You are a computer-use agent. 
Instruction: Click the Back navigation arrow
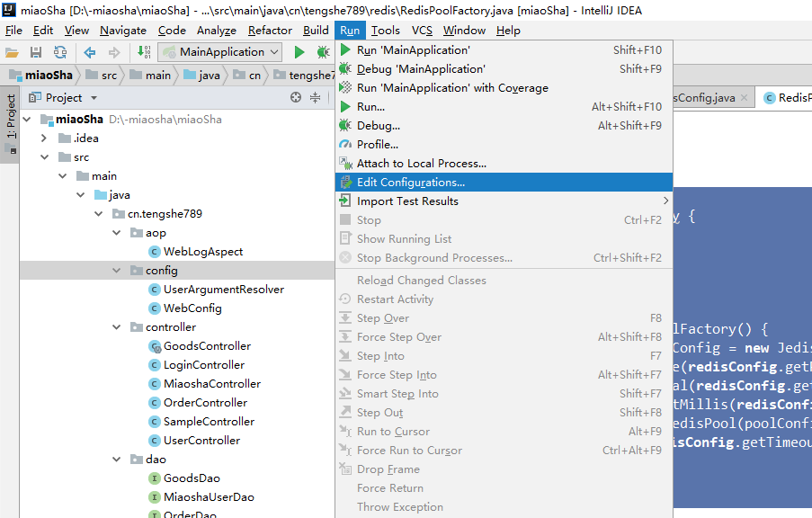point(90,52)
